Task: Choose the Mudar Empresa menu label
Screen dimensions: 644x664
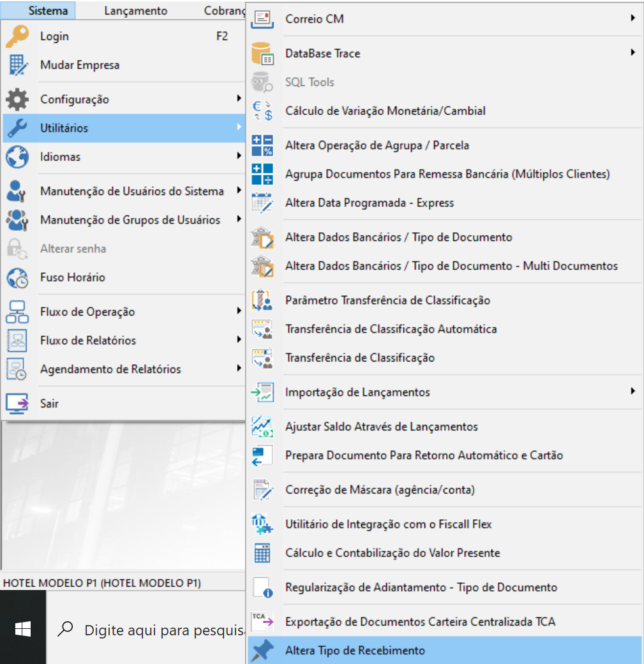Action: click(x=80, y=65)
